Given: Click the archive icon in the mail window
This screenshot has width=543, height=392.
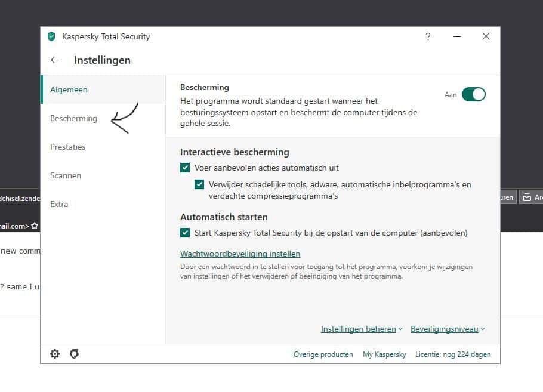Looking at the screenshot, I should point(527,197).
